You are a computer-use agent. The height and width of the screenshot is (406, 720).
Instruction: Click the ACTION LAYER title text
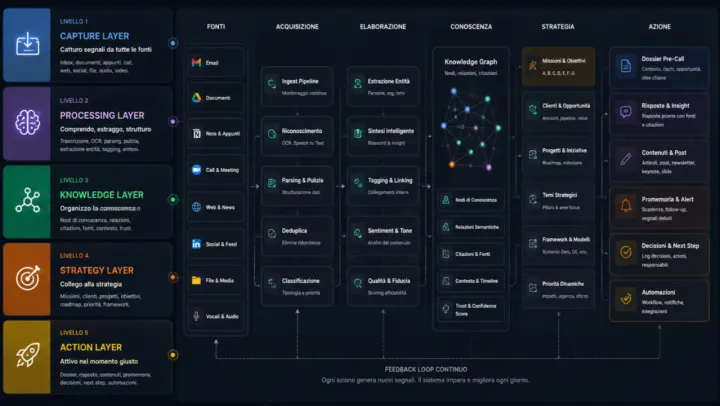[91, 347]
